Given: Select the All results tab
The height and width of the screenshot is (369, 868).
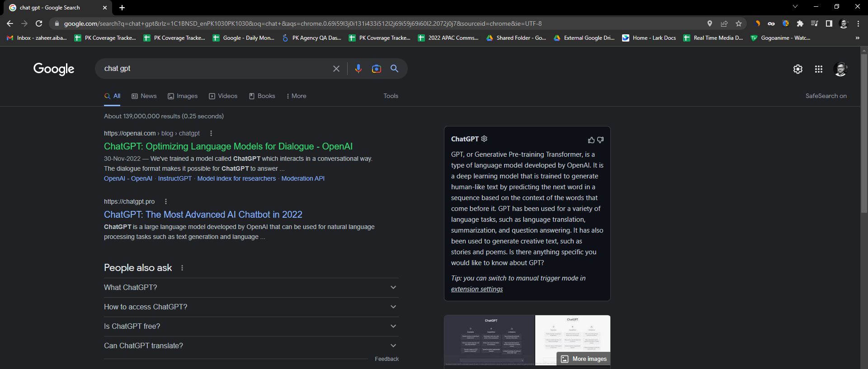Looking at the screenshot, I should tap(112, 96).
